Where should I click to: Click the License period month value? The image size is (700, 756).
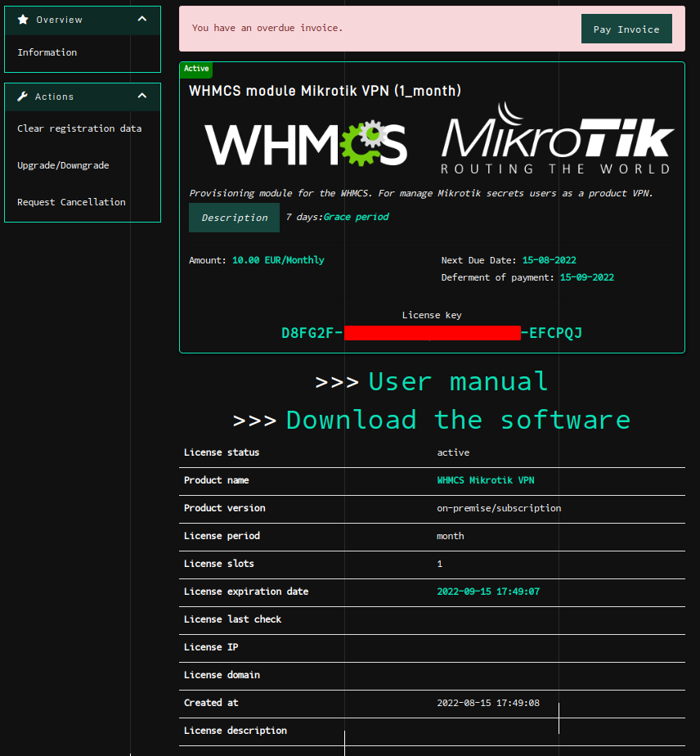tap(450, 536)
